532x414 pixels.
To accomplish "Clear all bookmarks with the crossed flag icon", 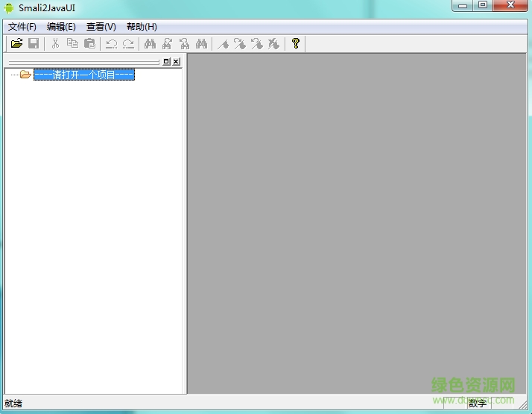I will click(x=273, y=43).
